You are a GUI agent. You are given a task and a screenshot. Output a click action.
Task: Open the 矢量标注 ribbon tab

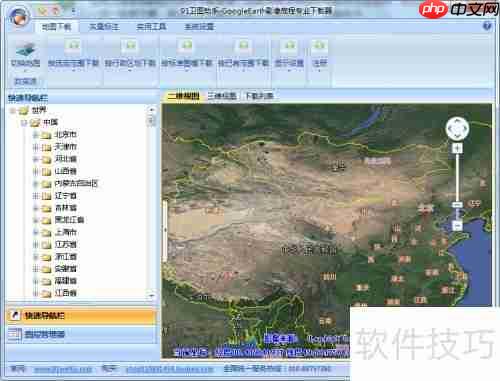(104, 27)
